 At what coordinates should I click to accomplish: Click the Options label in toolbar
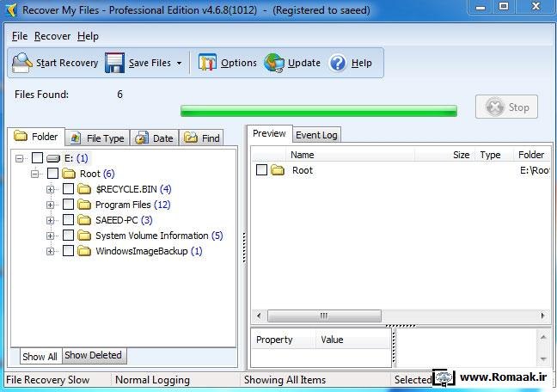coord(239,63)
